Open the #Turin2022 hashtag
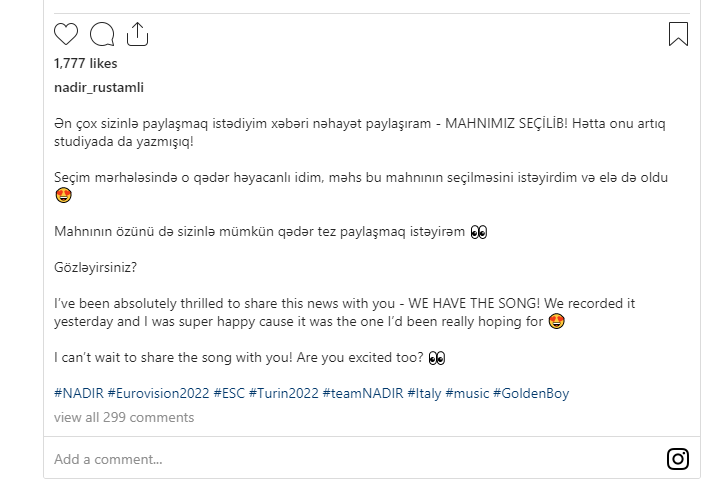Screen dimensions: 723x489 point(283,393)
